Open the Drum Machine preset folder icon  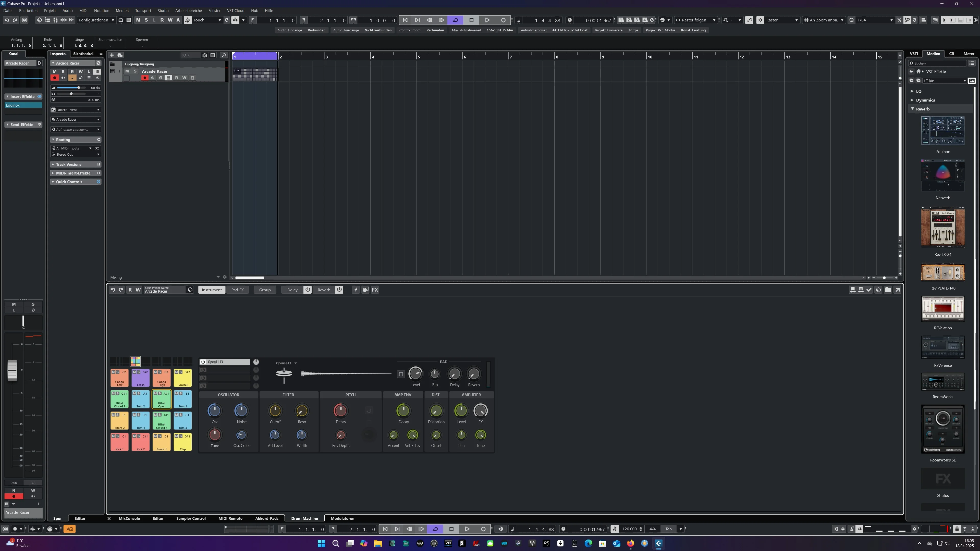(x=888, y=290)
